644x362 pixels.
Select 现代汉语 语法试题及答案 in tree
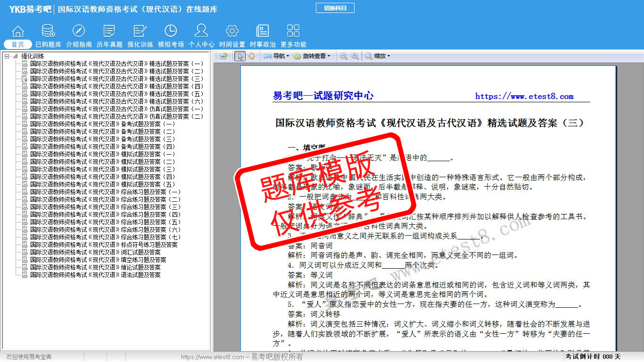point(95,275)
